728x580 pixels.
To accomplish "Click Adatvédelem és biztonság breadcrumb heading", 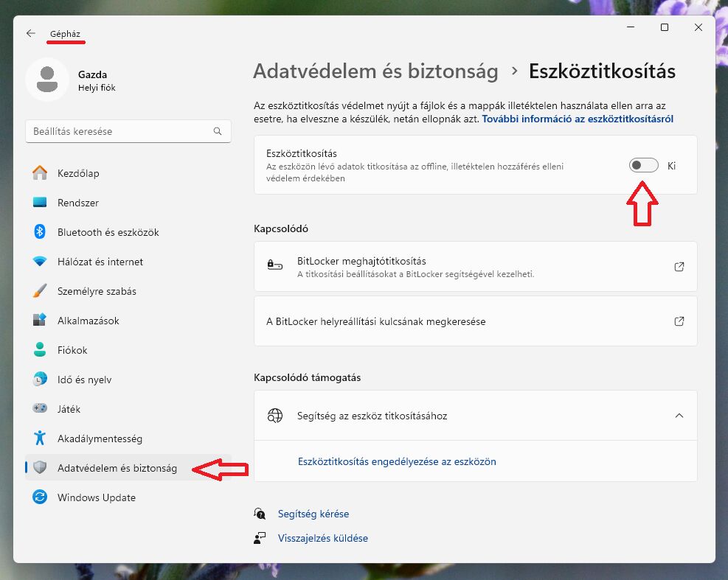I will tap(375, 71).
